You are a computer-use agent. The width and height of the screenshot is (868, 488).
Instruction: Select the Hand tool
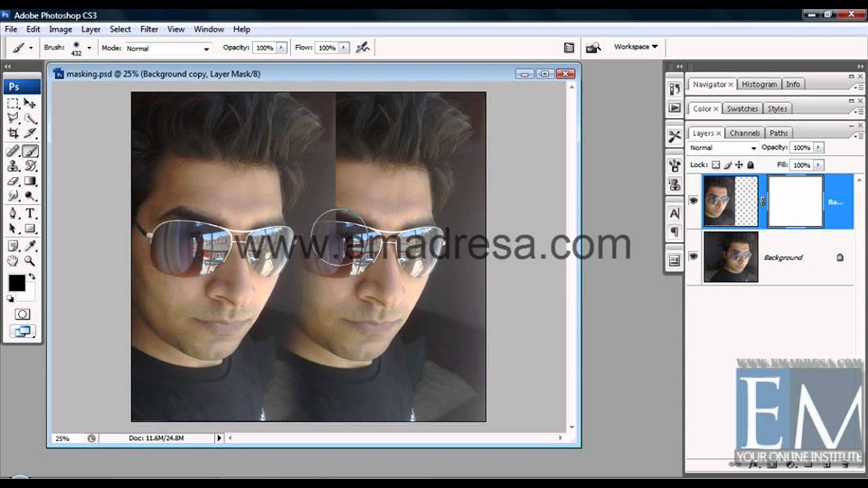coord(13,261)
